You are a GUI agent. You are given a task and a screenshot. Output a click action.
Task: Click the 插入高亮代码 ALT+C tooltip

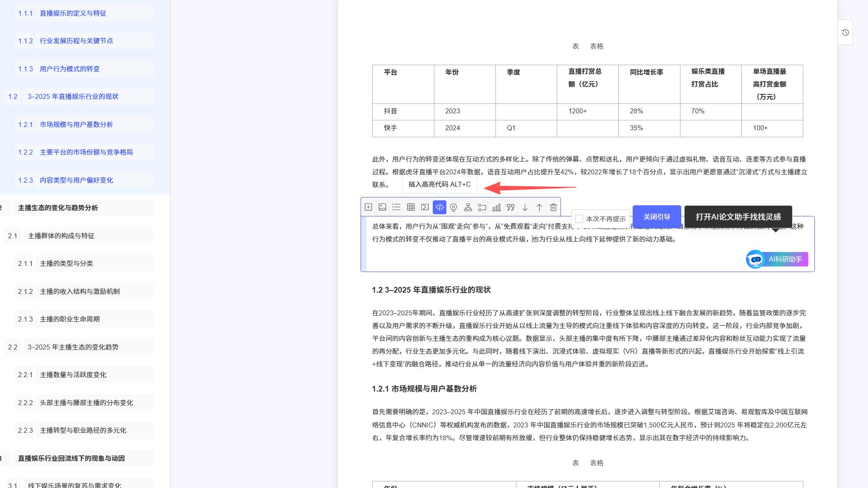(439, 185)
